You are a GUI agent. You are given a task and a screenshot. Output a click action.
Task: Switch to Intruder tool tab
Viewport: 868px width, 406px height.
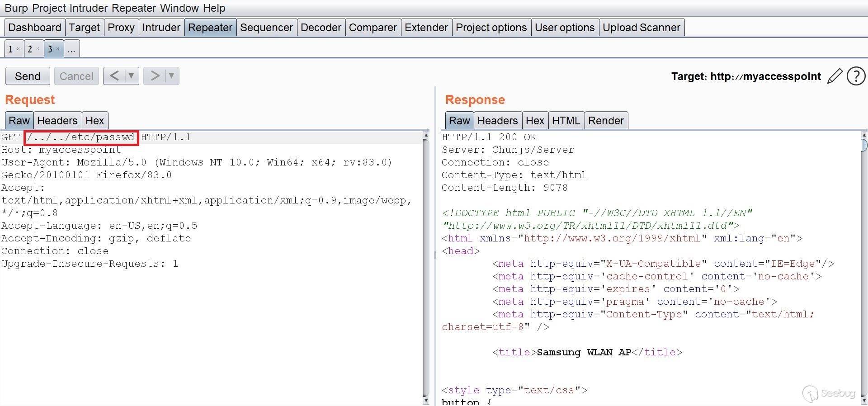pos(161,28)
